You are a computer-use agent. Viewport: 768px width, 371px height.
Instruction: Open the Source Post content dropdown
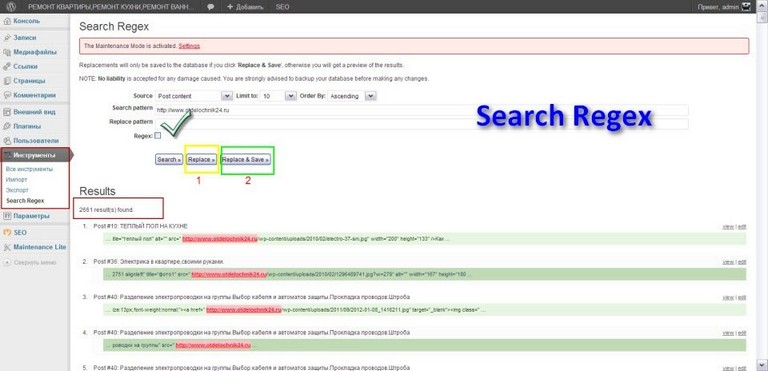[194, 96]
